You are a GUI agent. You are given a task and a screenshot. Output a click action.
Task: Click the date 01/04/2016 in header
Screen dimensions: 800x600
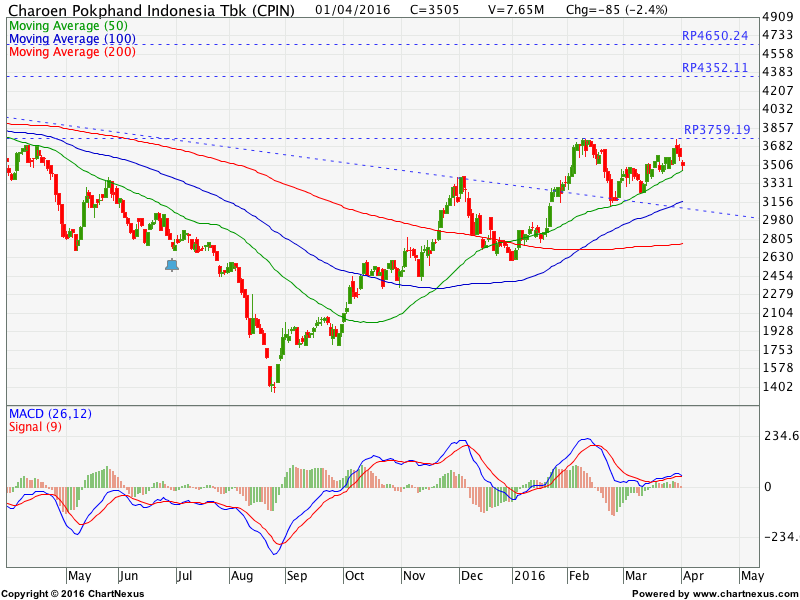tap(353, 10)
